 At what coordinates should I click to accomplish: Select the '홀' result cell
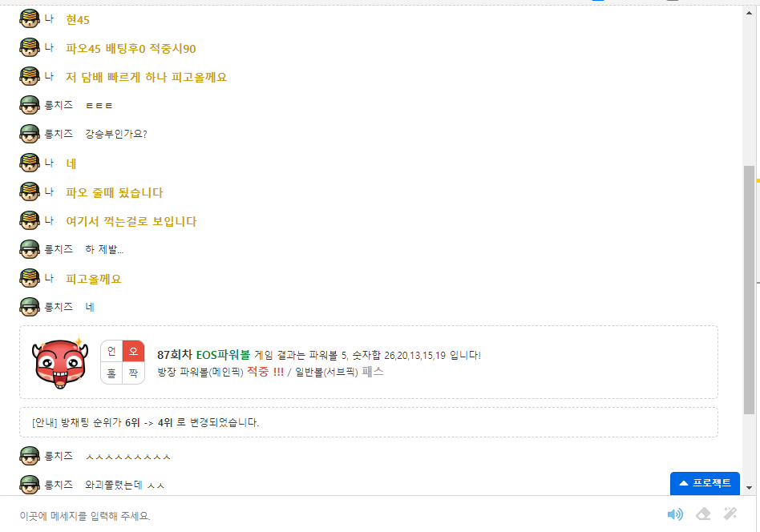pyautogui.click(x=111, y=373)
